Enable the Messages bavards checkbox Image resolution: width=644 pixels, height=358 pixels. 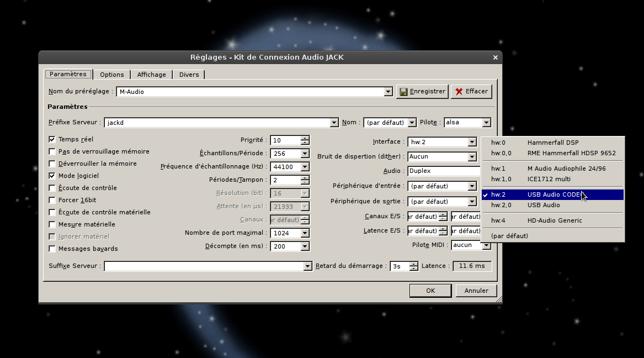click(x=52, y=249)
